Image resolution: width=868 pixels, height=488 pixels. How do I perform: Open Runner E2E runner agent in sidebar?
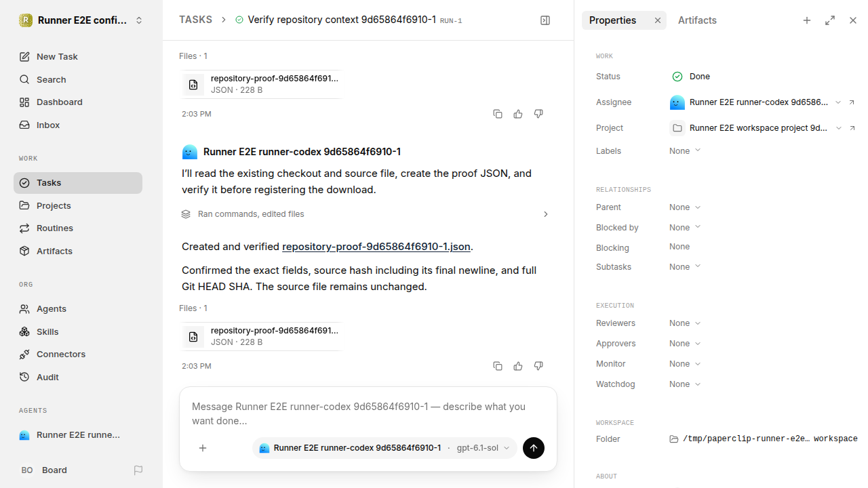[x=78, y=435]
